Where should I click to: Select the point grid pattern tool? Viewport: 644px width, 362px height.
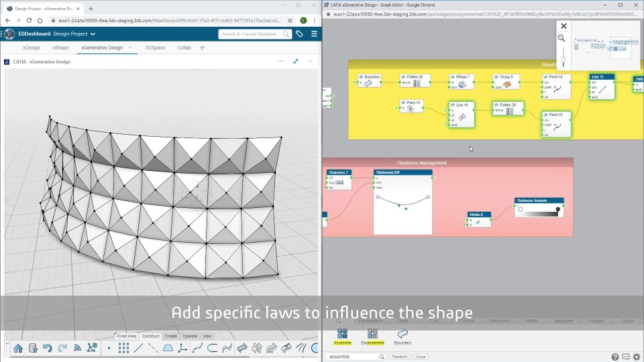coord(123,349)
